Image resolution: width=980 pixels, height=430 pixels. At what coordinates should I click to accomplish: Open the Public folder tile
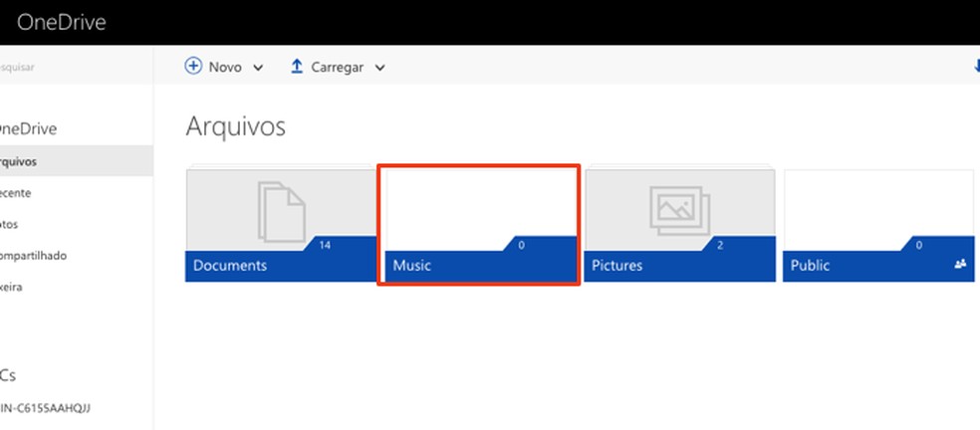tap(878, 226)
